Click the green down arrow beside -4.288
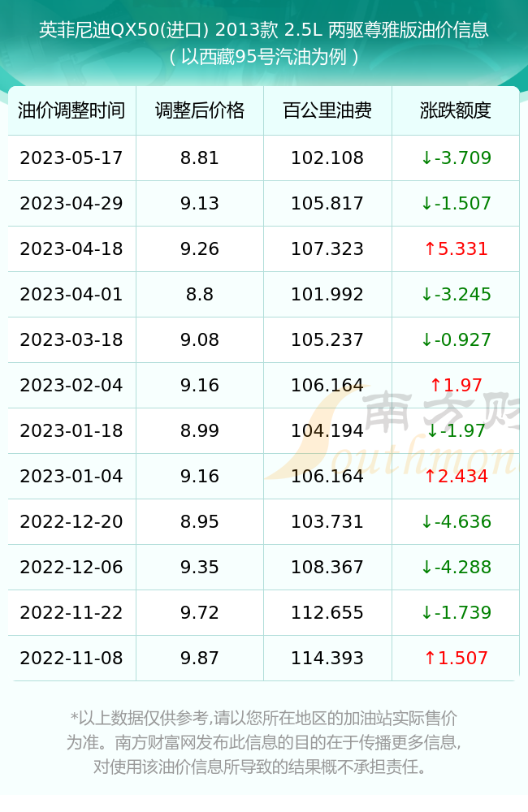This screenshot has width=528, height=812. pyautogui.click(x=426, y=567)
